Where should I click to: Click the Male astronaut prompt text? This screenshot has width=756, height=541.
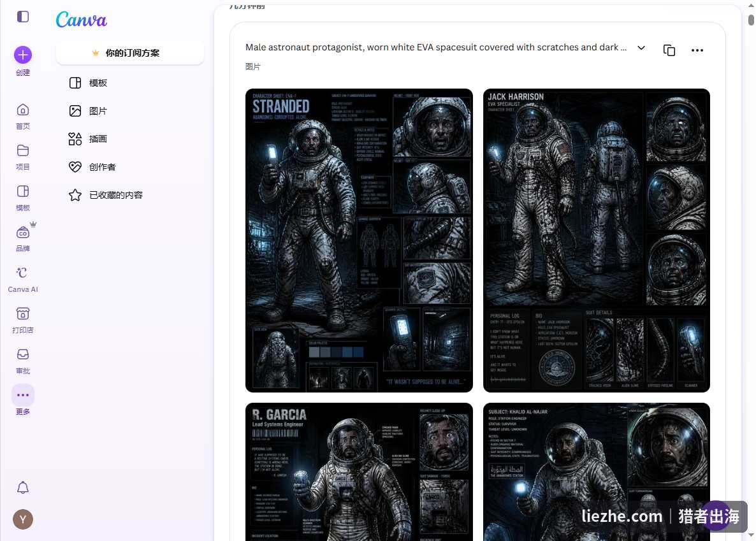pos(436,47)
